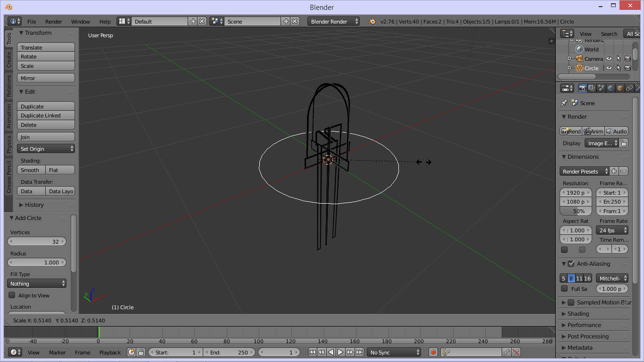The image size is (644, 362).
Task: Select the Object Constraints tab chain icon
Action: [x=629, y=88]
